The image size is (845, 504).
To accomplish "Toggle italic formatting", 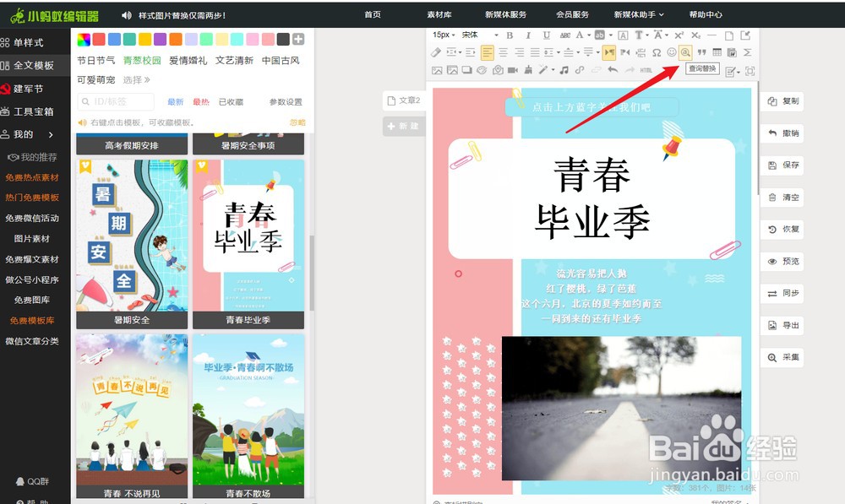I will 529,35.
